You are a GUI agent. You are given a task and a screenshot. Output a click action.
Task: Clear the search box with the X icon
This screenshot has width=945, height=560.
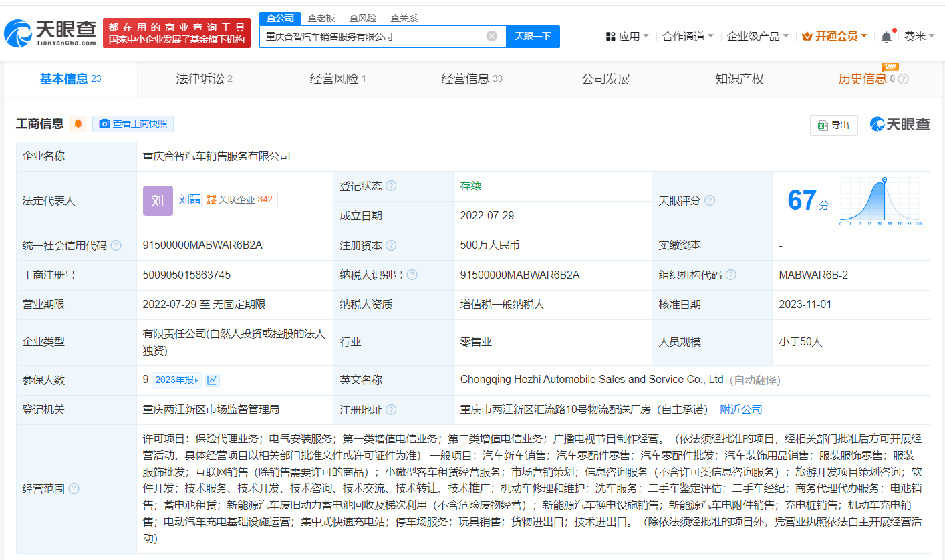point(490,37)
